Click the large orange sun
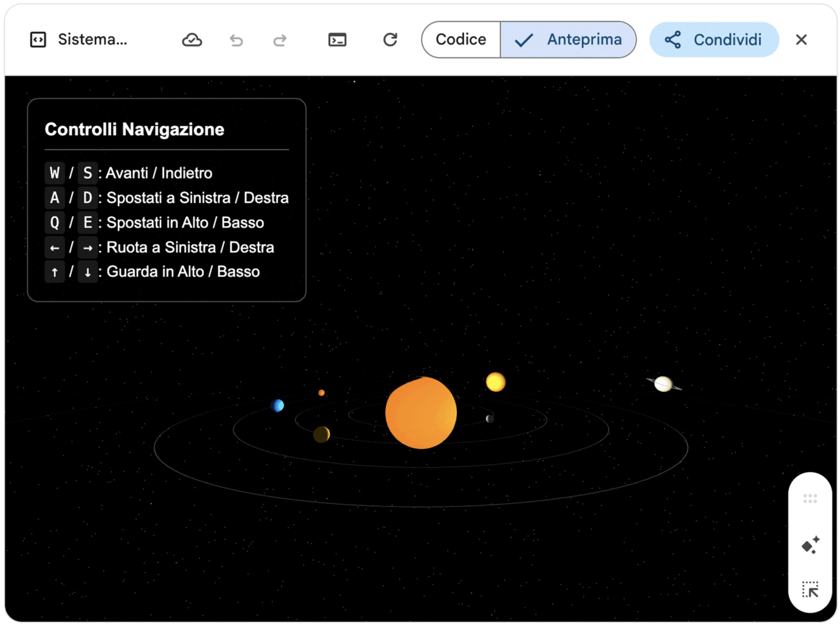The height and width of the screenshot is (624, 840). coord(421,413)
